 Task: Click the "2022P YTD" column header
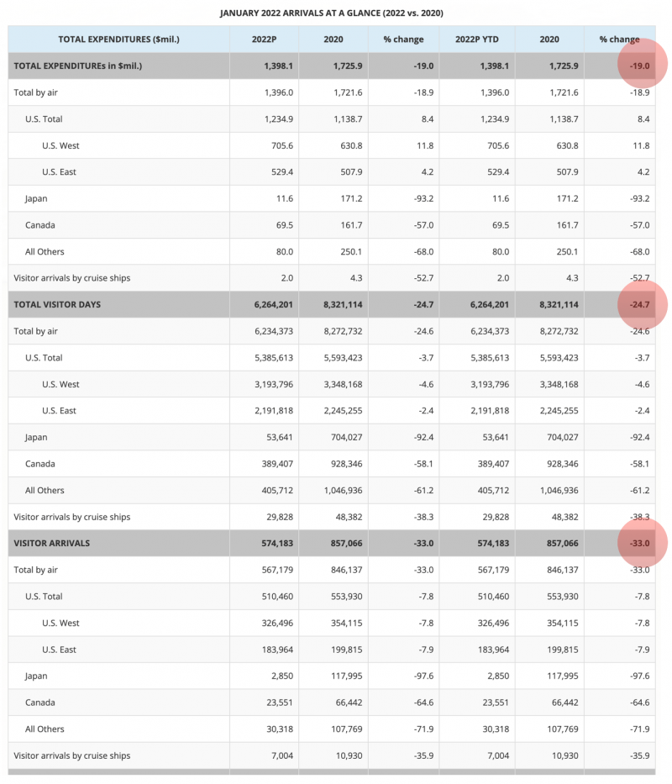[475, 39]
